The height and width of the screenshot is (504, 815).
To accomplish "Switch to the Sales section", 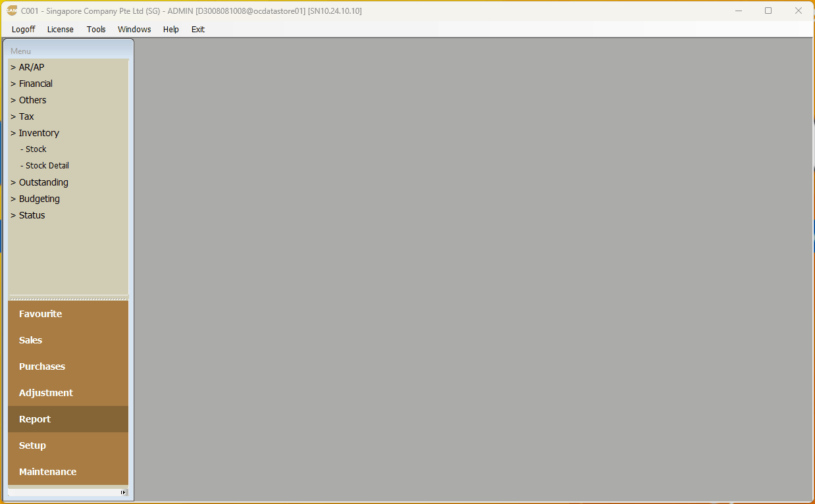I will 68,340.
